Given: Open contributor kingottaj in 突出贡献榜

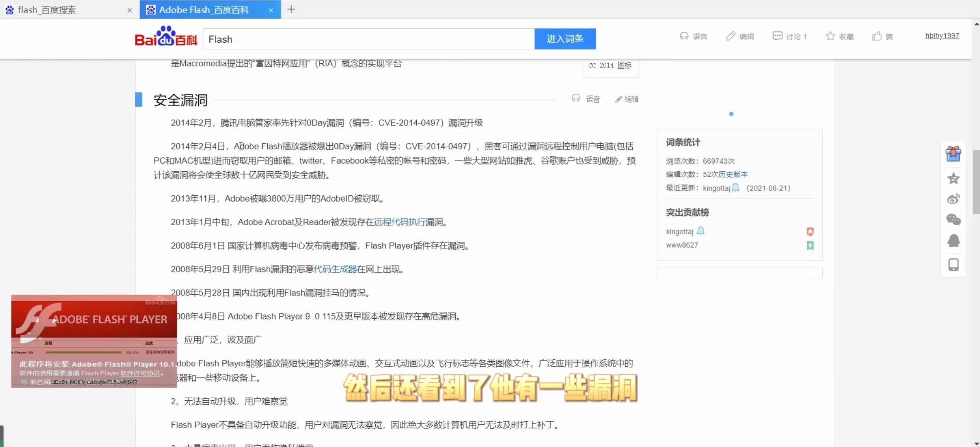Looking at the screenshot, I should pyautogui.click(x=680, y=232).
